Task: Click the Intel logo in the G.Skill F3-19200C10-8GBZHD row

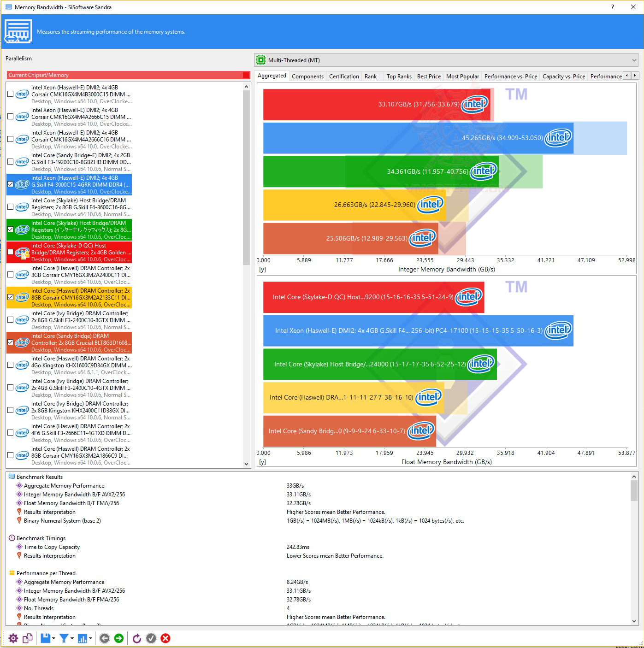Action: point(22,162)
